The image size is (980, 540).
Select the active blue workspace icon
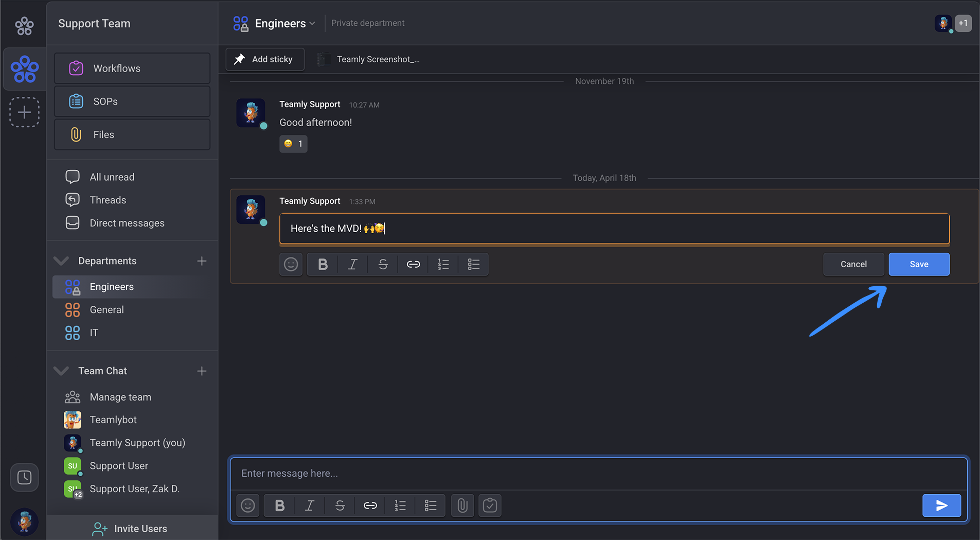(25, 69)
